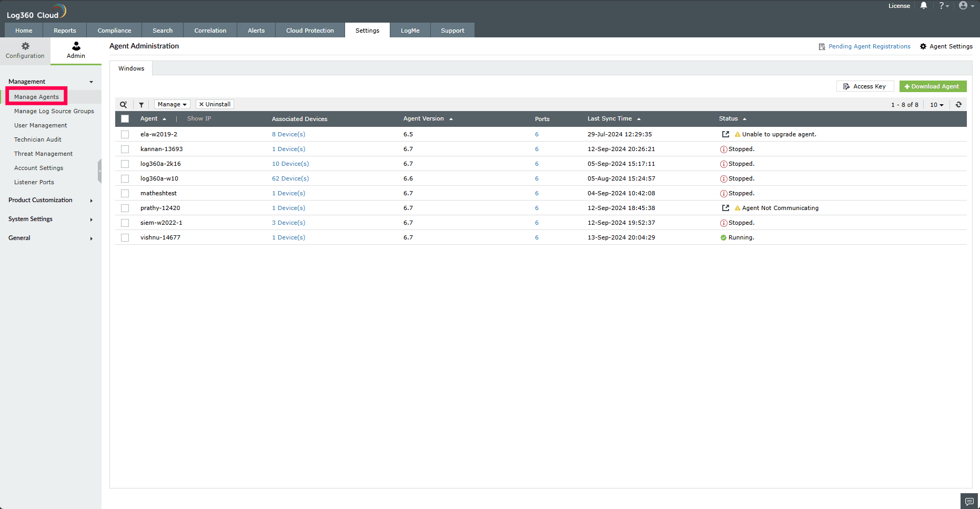Select the ela-w2019-2 agent checkbox
980x509 pixels.
click(x=125, y=135)
